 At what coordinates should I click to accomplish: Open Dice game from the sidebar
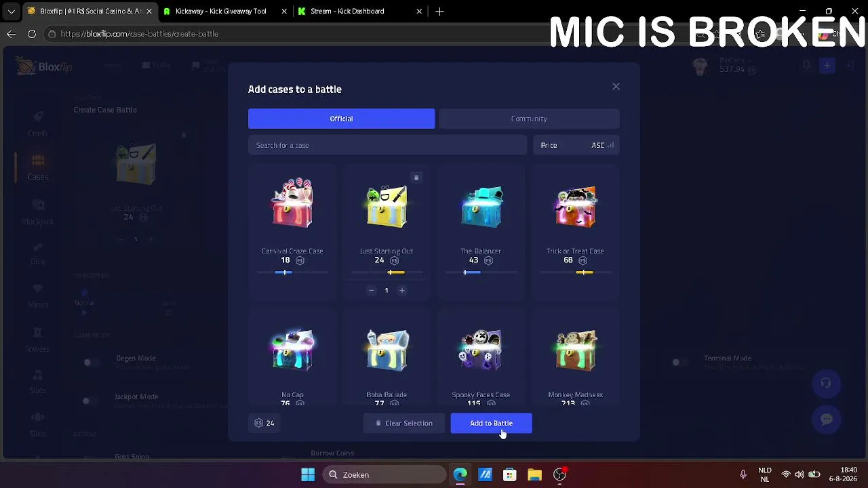click(38, 253)
